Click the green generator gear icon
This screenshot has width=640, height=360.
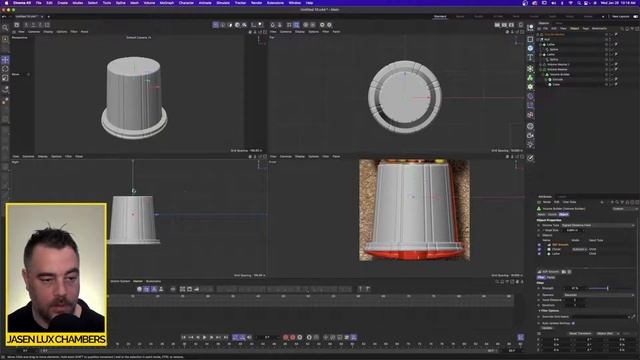tap(530, 87)
